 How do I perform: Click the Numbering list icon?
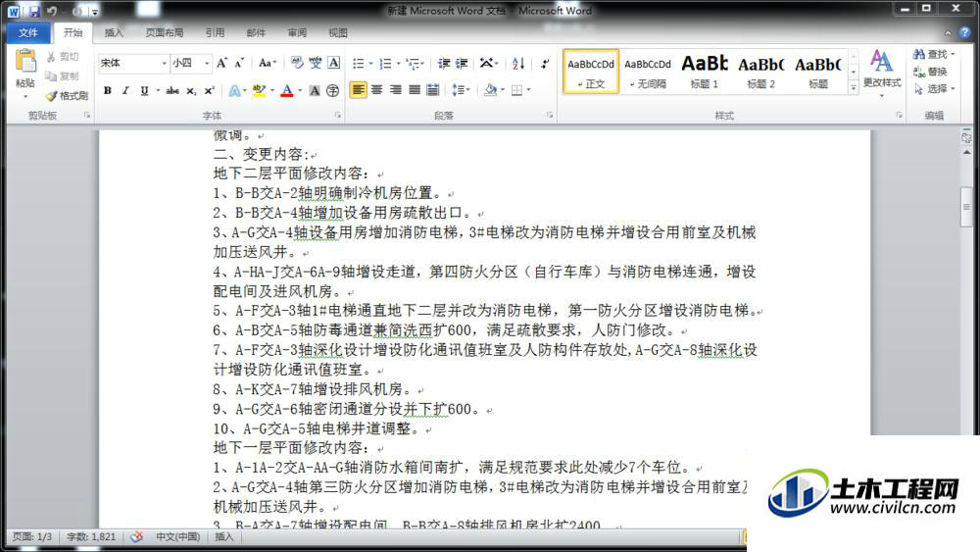click(x=385, y=63)
